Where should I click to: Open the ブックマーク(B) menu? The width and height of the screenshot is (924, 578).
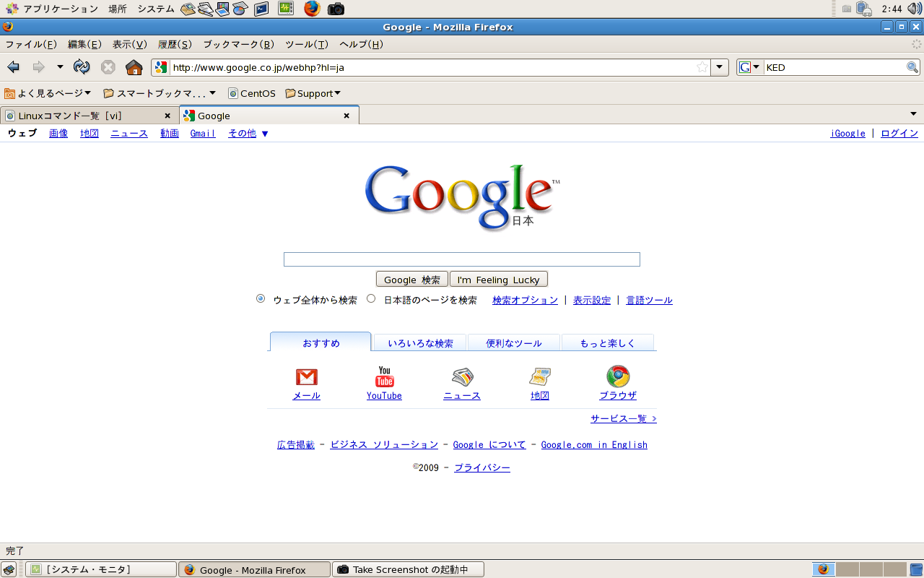(238, 44)
